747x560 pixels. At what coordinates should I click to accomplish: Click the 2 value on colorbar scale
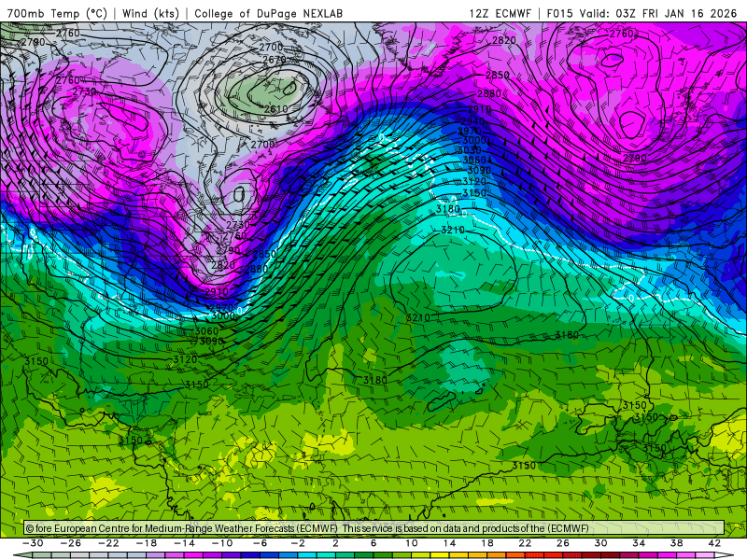[336, 543]
